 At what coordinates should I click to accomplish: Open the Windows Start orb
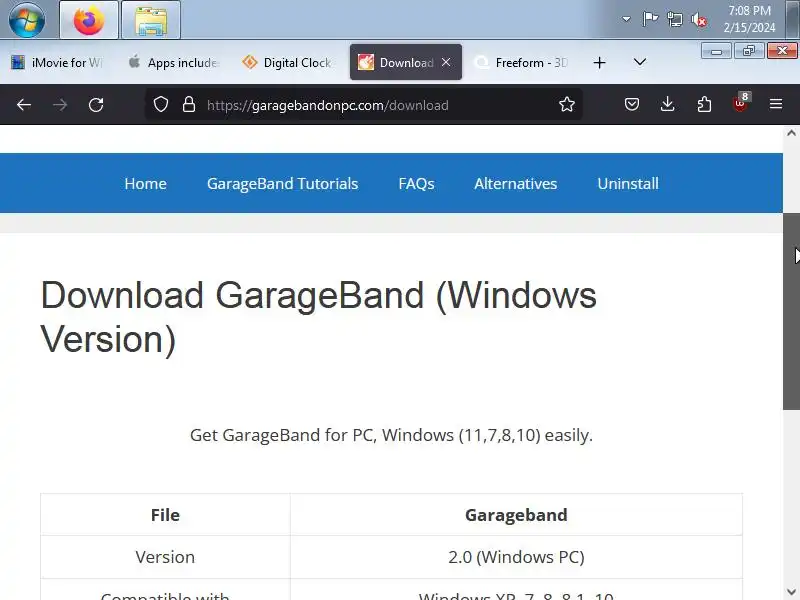(x=27, y=19)
